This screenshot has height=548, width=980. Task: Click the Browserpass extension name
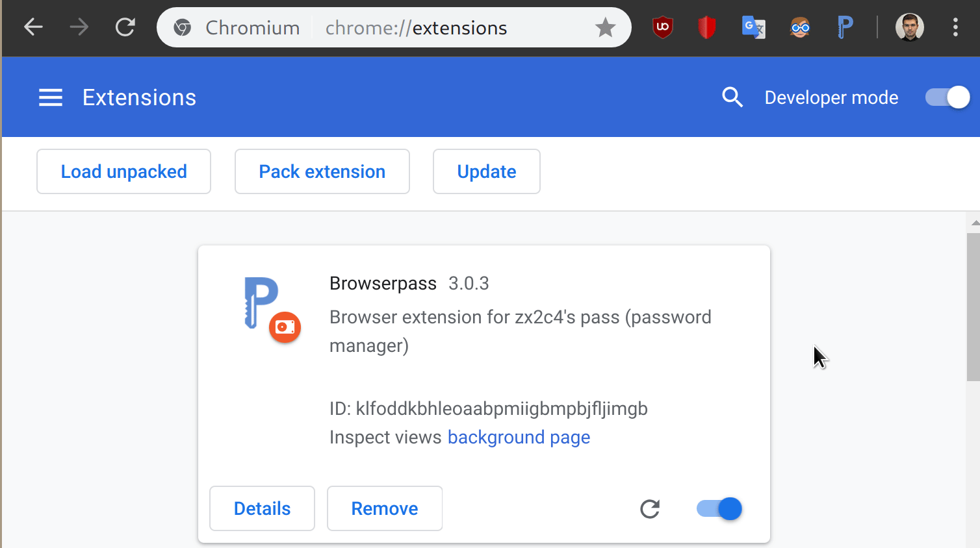click(x=383, y=283)
